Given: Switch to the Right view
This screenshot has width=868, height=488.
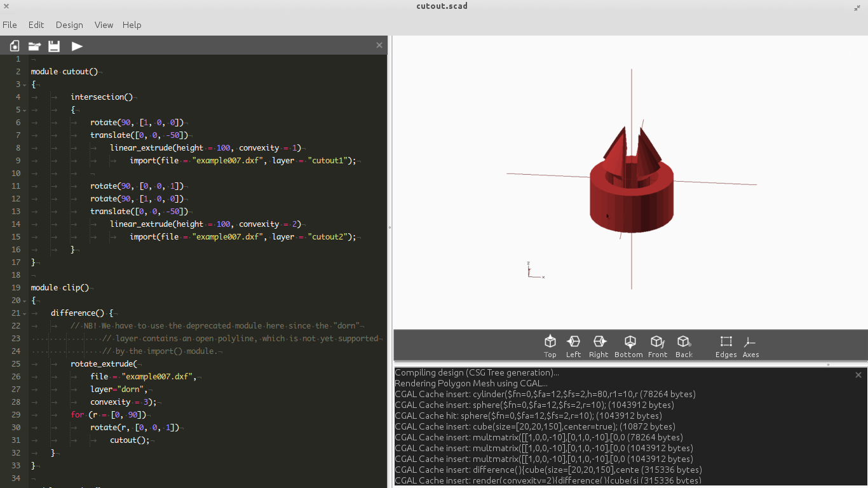Looking at the screenshot, I should [x=599, y=346].
